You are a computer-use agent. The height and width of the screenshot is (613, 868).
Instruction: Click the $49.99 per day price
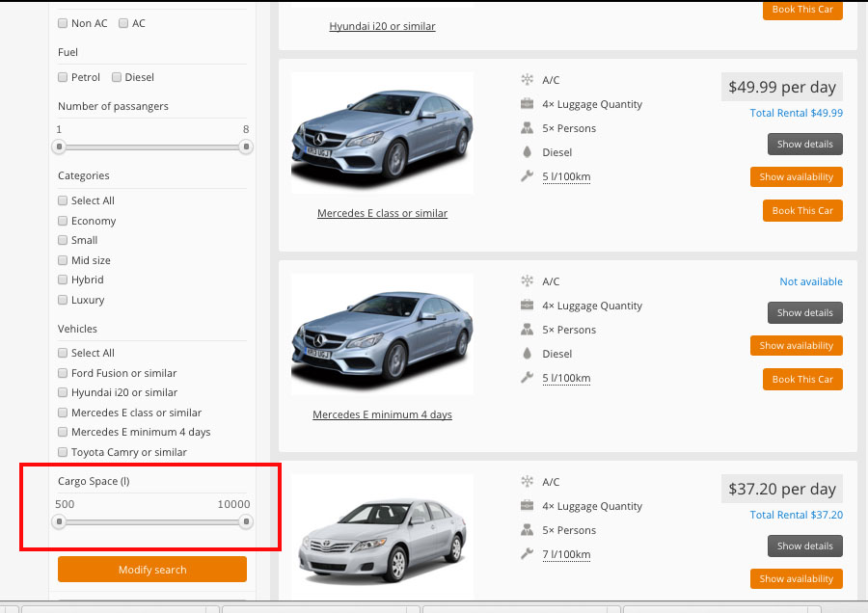click(781, 87)
